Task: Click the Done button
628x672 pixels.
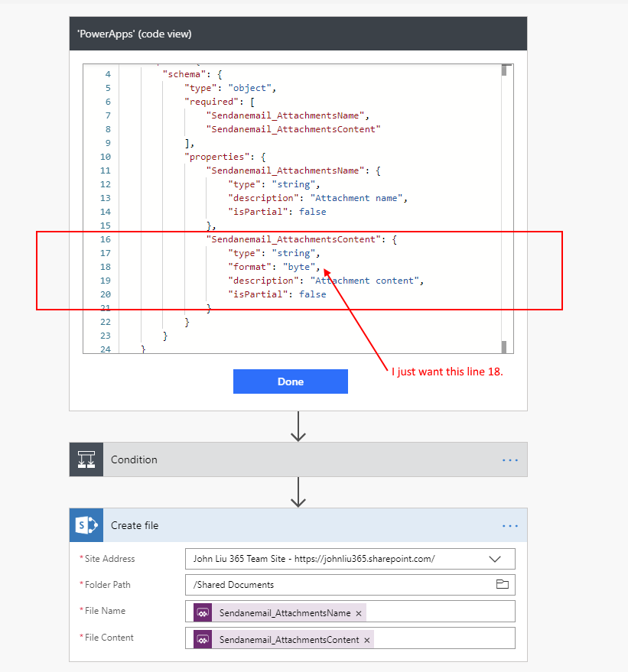Action: 290,381
